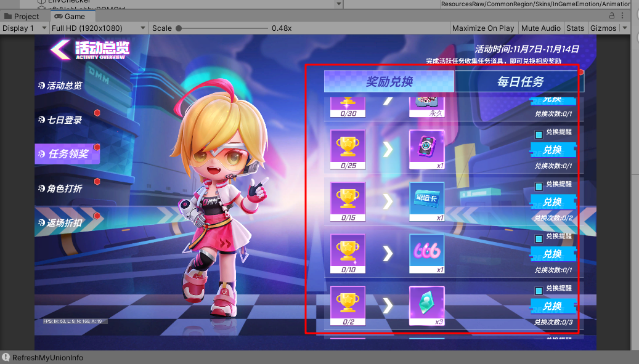This screenshot has height=364, width=639.
Task: Open the three-dot menu of Game panel
Action: (x=622, y=15)
